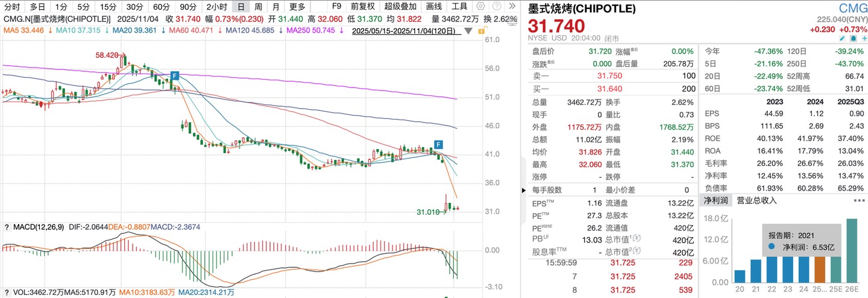The image size is (868, 298).
Task: Select the 15分 period tab
Action: point(108,7)
